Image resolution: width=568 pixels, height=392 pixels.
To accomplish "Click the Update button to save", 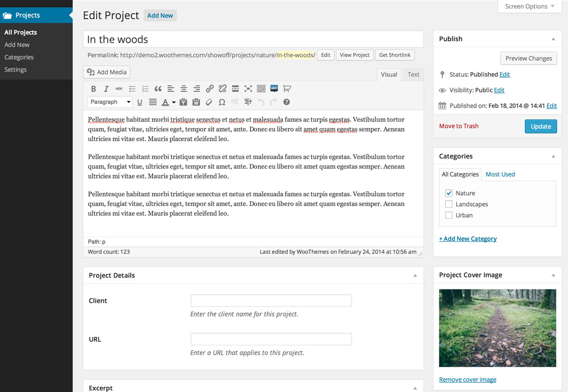I will pos(541,126).
